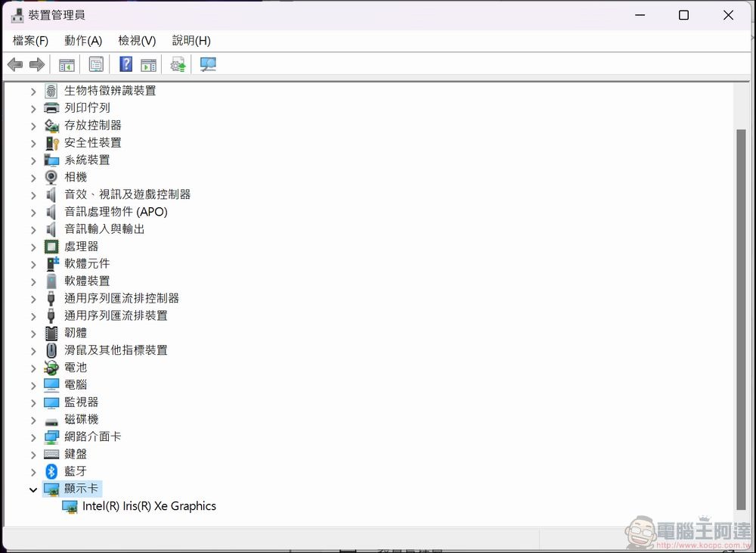
Task: Click the scan for hardware changes icon
Action: [x=207, y=64]
